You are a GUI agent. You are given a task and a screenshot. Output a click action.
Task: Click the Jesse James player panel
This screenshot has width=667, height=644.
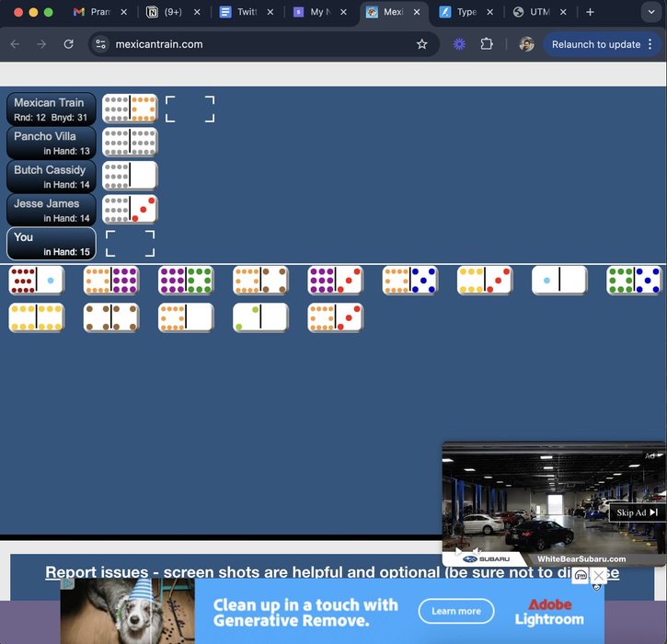52,210
